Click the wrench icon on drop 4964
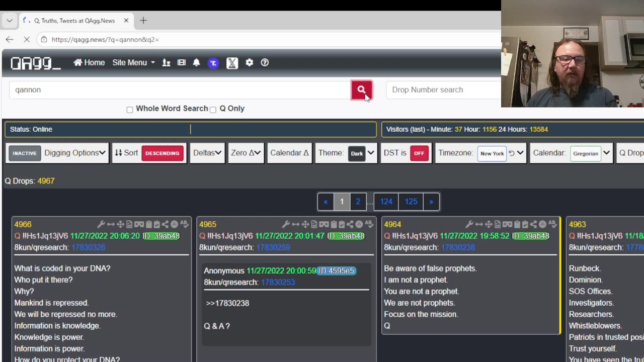This screenshot has height=362, width=644. [x=470, y=224]
